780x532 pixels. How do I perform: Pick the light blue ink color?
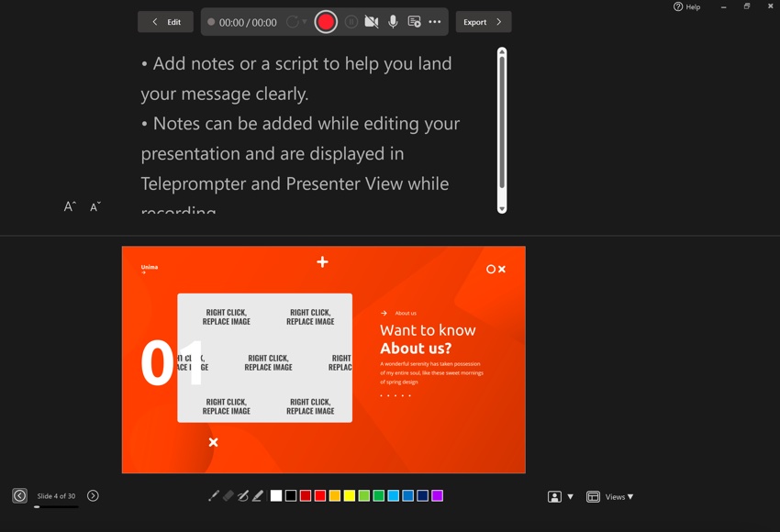[394, 495]
